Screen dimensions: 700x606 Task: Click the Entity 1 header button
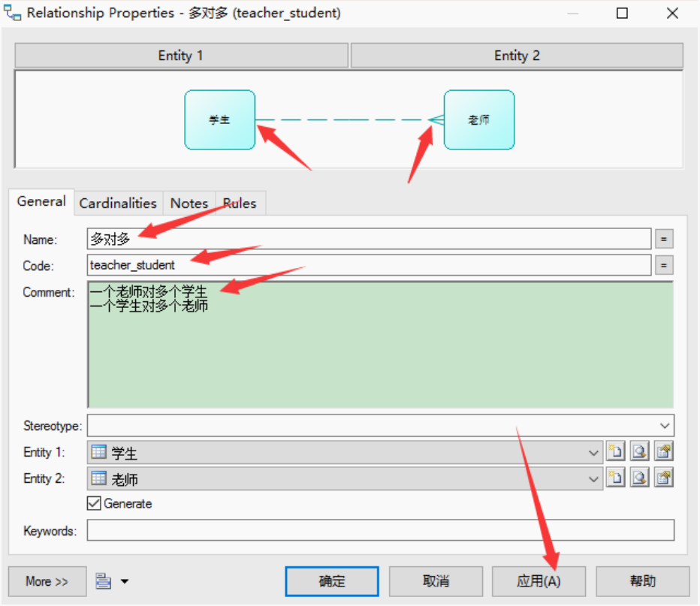181,56
